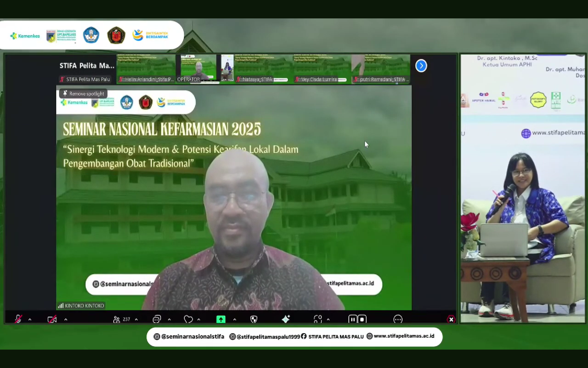Image resolution: width=588 pixels, height=368 pixels.
Task: Expand audio options arrow beside microphone
Action: [30, 320]
